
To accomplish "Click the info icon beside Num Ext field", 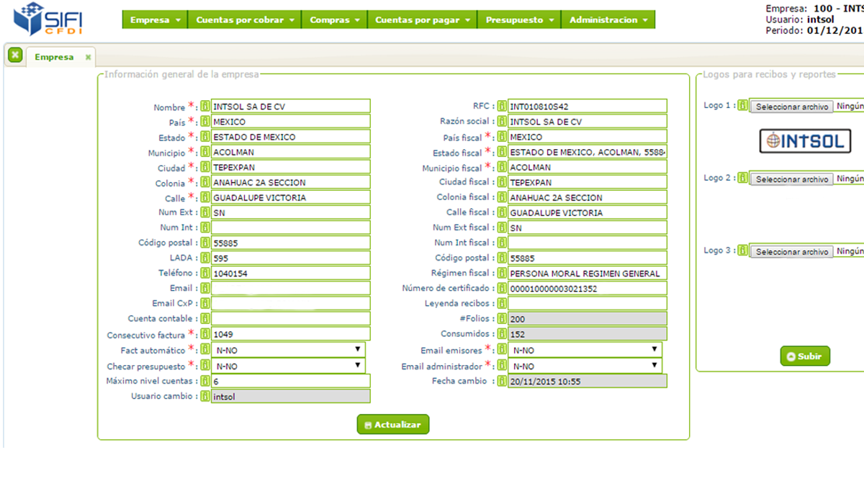I will tap(204, 212).
